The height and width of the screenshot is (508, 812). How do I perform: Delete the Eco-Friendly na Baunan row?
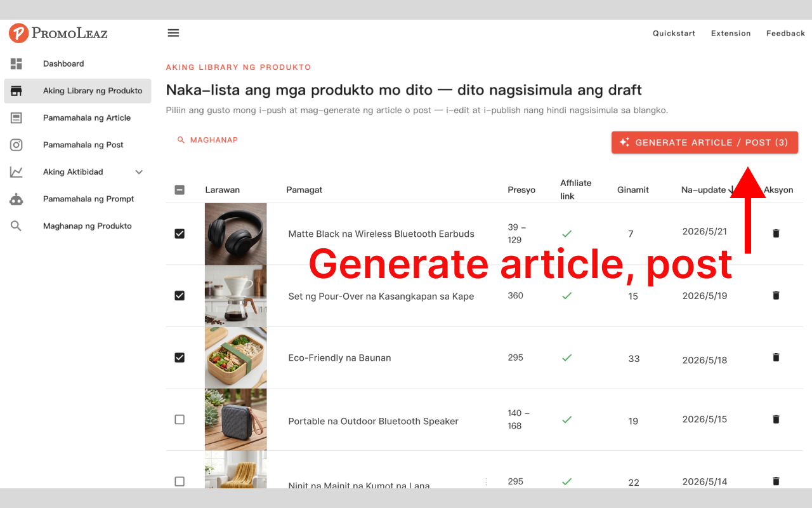pyautogui.click(x=776, y=358)
